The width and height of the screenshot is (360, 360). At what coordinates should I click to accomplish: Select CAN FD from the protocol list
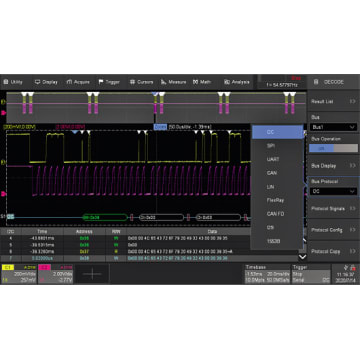click(277, 214)
